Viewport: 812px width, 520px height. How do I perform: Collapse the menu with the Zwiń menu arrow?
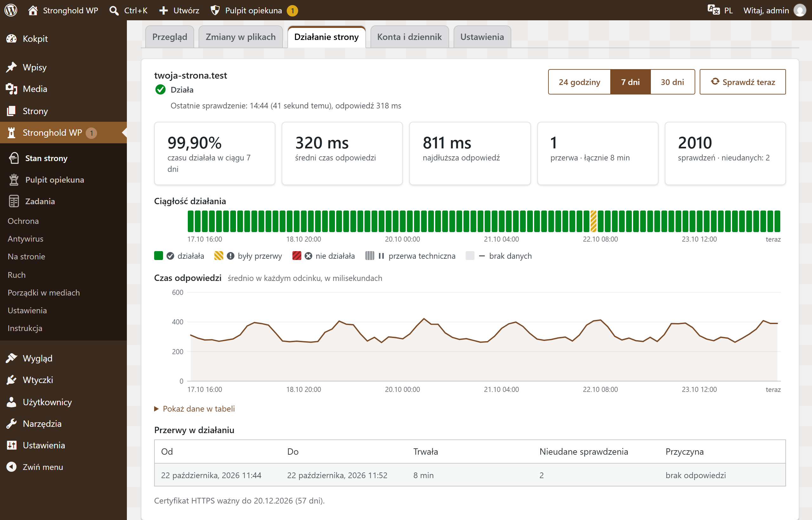coord(11,467)
